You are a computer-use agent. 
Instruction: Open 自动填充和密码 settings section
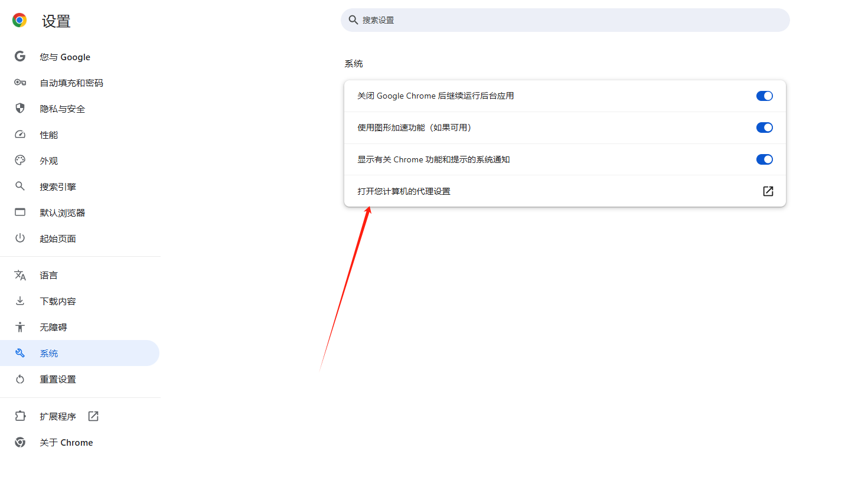80,83
